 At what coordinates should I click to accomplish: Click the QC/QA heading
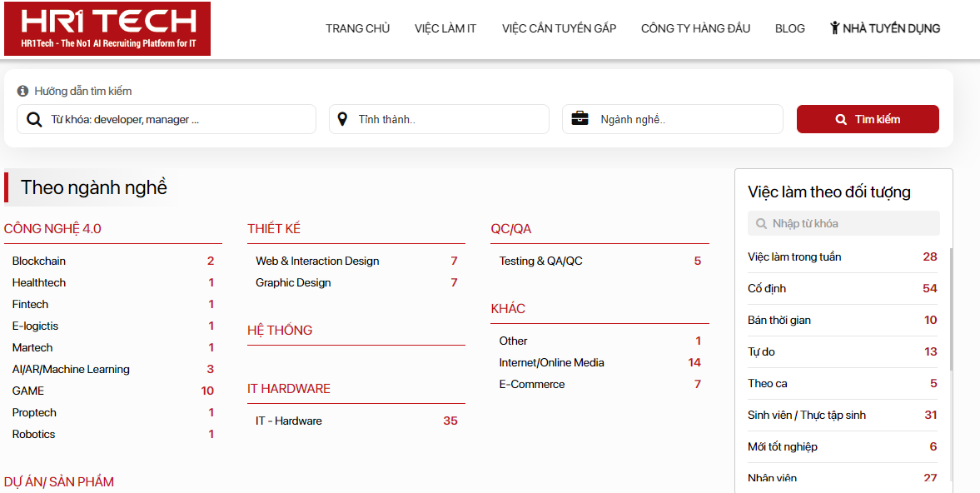[511, 229]
